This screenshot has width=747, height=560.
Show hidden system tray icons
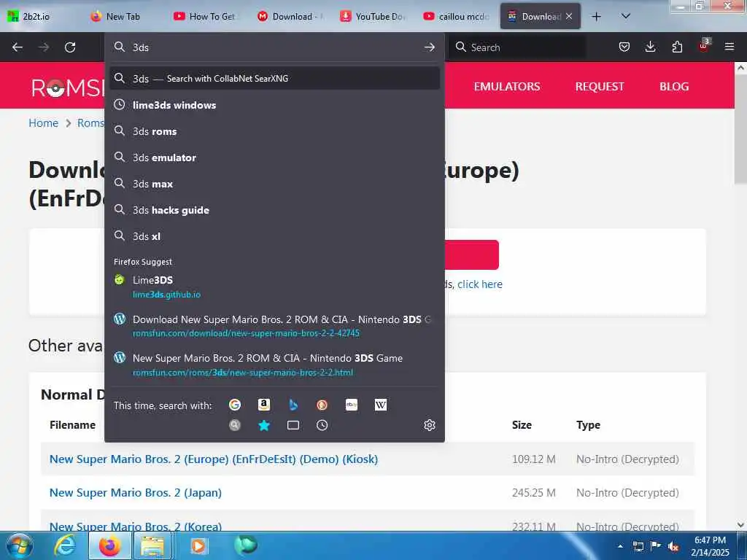point(620,546)
